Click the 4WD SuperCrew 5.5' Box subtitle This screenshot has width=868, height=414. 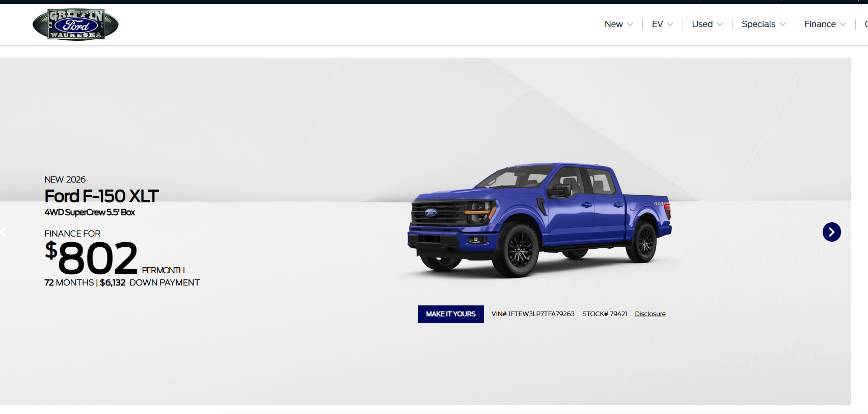[90, 212]
